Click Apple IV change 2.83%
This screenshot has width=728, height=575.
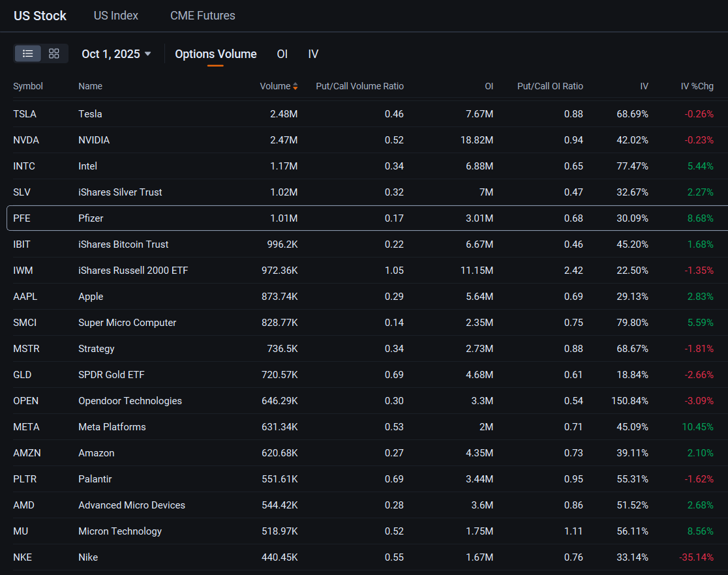[700, 296]
